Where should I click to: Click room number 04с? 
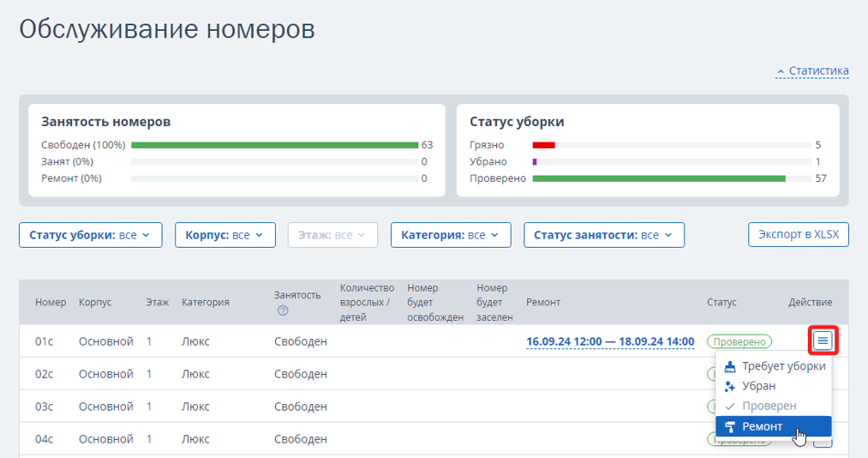coord(44,440)
